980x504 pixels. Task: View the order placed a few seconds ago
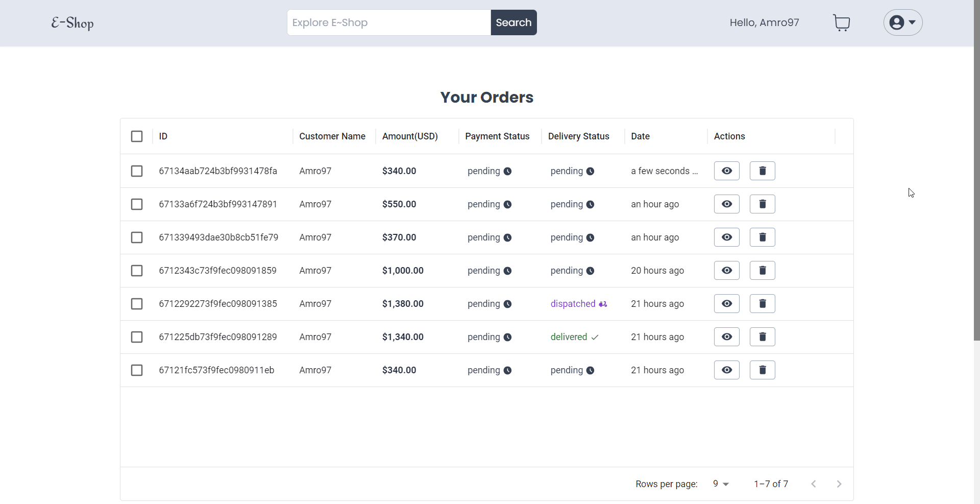(726, 171)
